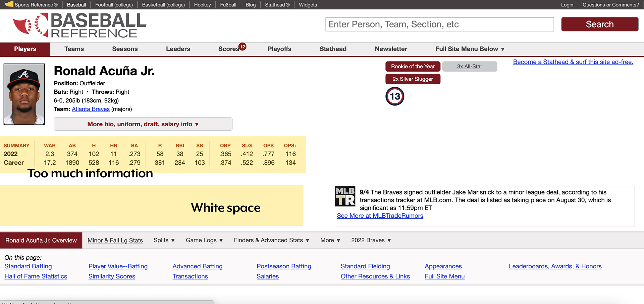Open the Leaders menu

[x=178, y=49]
